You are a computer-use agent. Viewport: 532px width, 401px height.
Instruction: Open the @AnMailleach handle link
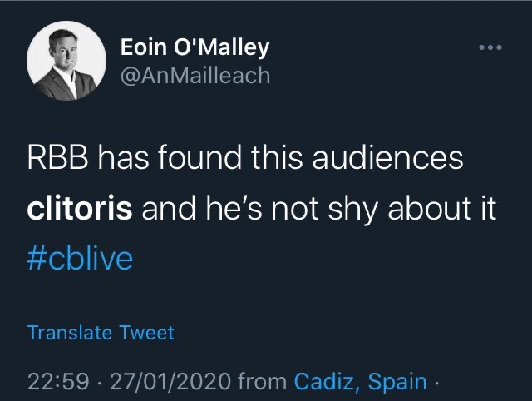[195, 76]
